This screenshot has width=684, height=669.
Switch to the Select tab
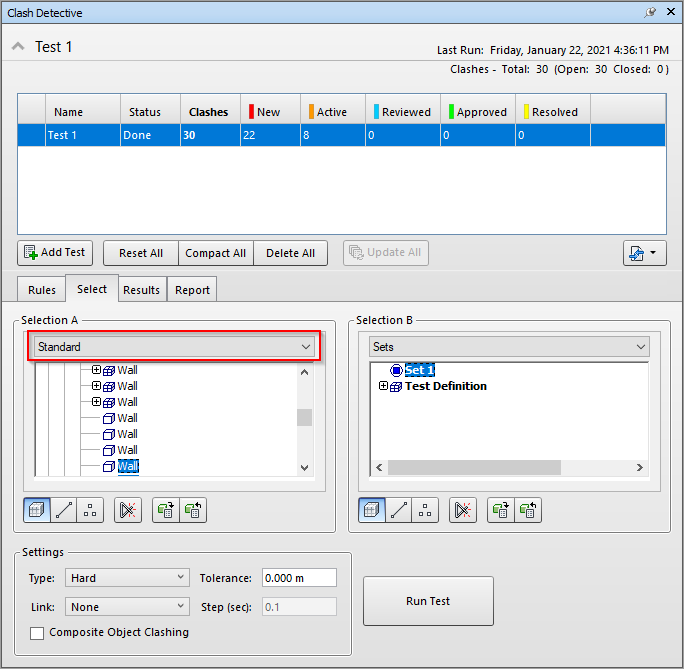click(x=92, y=289)
